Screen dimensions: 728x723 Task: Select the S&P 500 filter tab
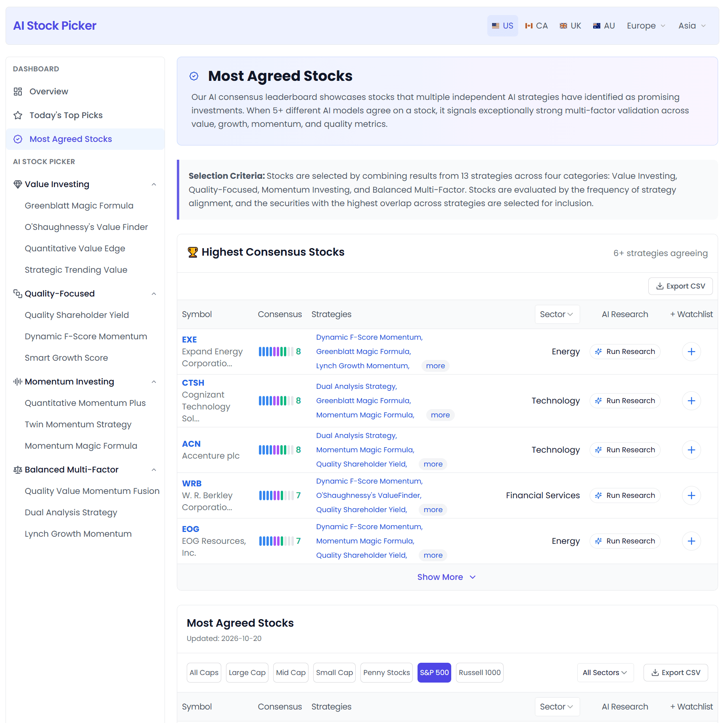tap(434, 673)
